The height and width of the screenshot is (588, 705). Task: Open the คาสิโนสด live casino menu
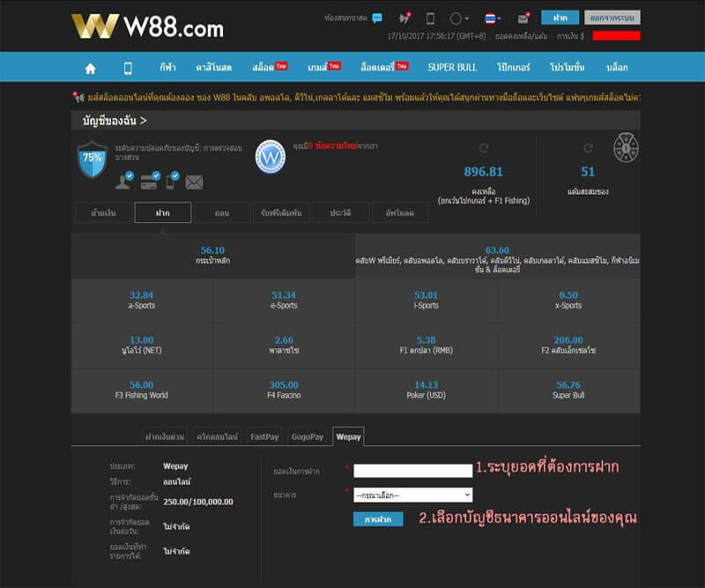click(x=213, y=68)
